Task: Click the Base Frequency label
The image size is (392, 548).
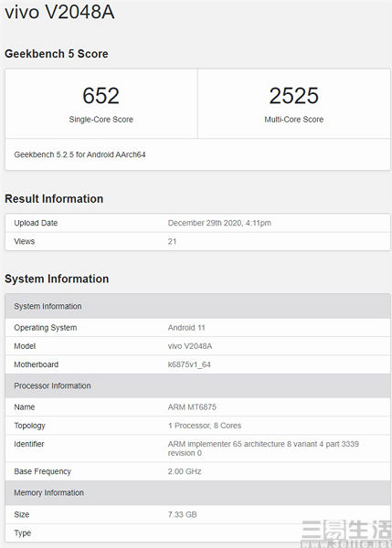Action: click(x=42, y=471)
